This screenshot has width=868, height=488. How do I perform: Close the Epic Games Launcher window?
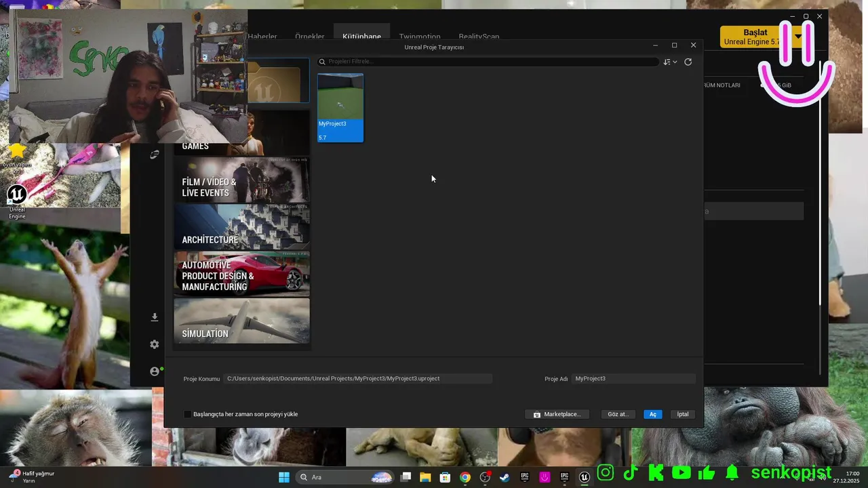[820, 16]
